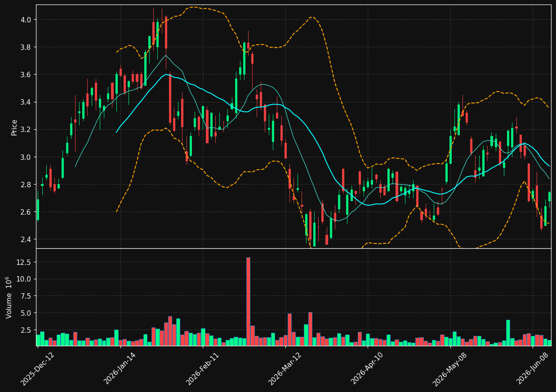Select the 2025-Dec-12 date label

point(38,368)
